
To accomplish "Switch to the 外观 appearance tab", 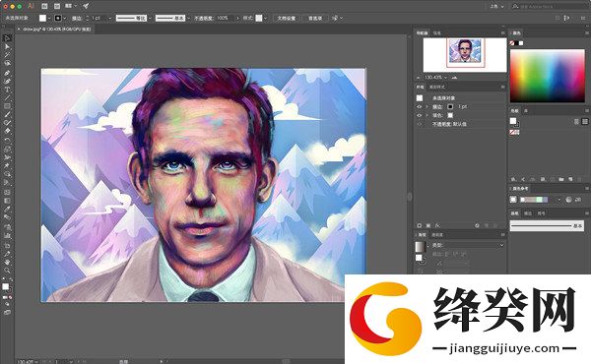I will [x=420, y=87].
